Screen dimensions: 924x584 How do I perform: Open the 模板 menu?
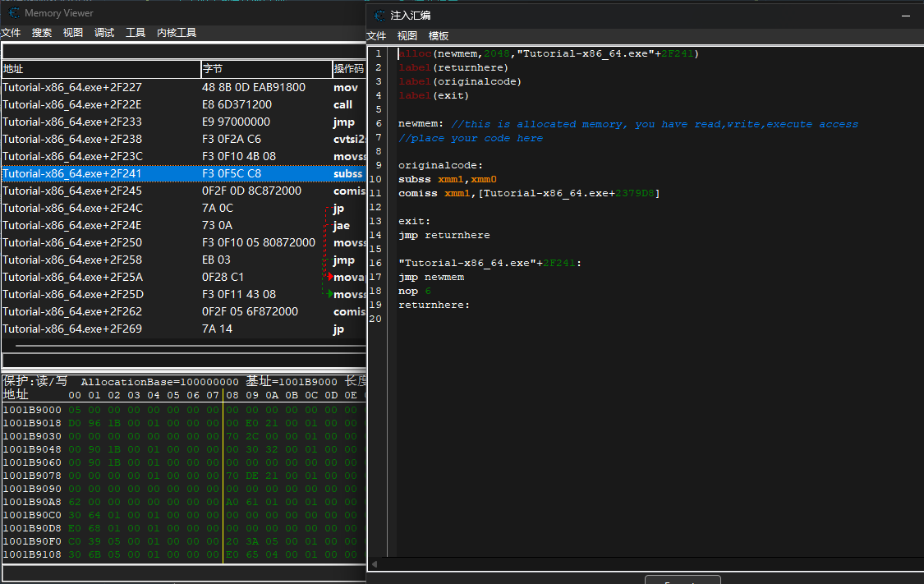coord(439,36)
